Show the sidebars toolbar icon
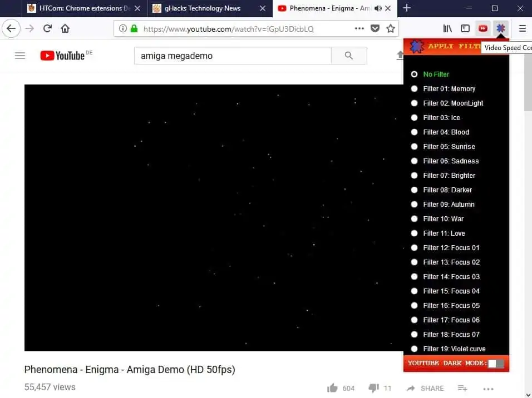Image resolution: width=532 pixels, height=398 pixels. coord(465,28)
